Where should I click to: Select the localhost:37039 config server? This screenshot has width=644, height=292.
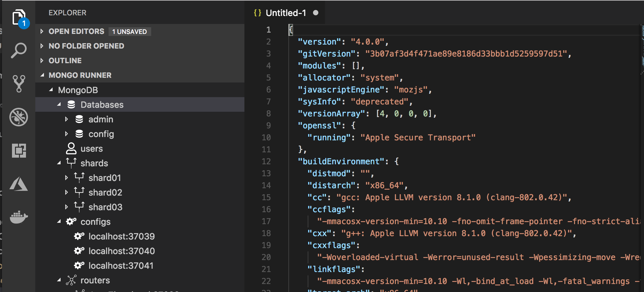(x=140, y=236)
